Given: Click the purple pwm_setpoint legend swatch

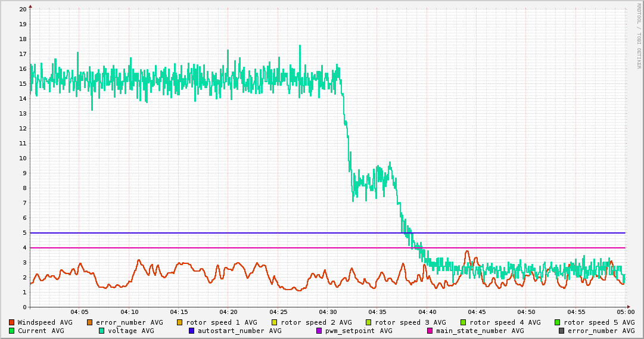Looking at the screenshot, I should (x=319, y=331).
